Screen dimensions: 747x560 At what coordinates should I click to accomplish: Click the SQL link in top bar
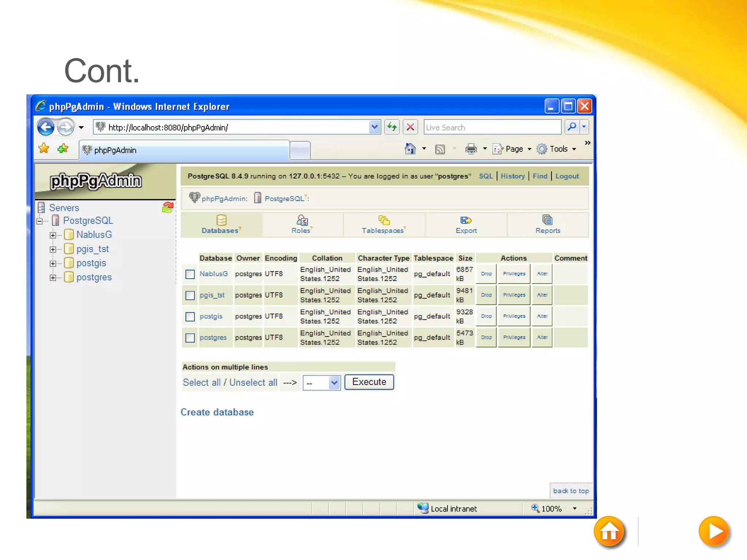tap(485, 176)
